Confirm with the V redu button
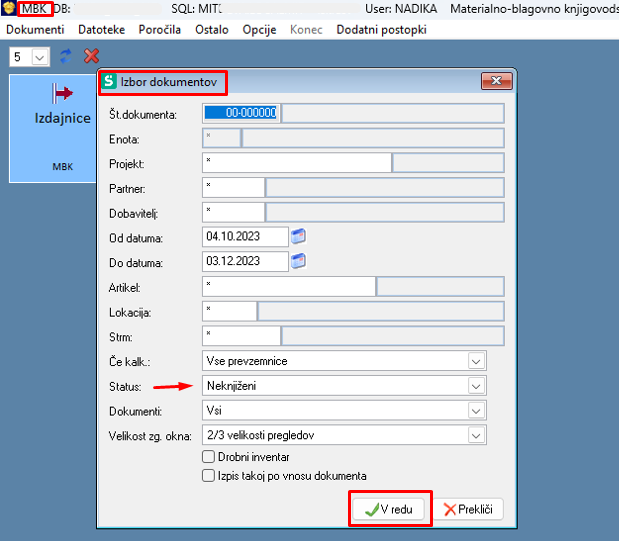The image size is (619, 541). coord(389,509)
